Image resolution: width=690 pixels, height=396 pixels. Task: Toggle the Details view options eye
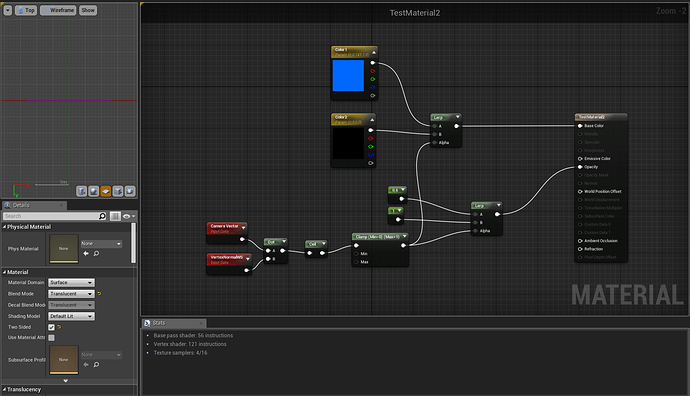tap(128, 216)
